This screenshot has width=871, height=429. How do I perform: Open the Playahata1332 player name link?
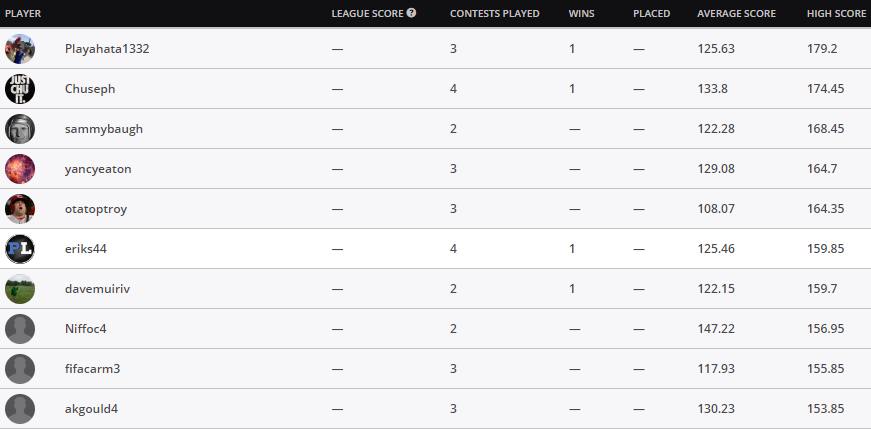(107, 49)
